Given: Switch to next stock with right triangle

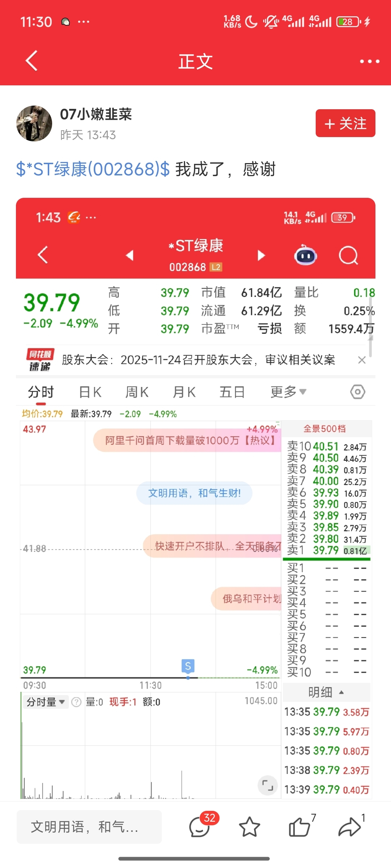Looking at the screenshot, I should tap(261, 255).
